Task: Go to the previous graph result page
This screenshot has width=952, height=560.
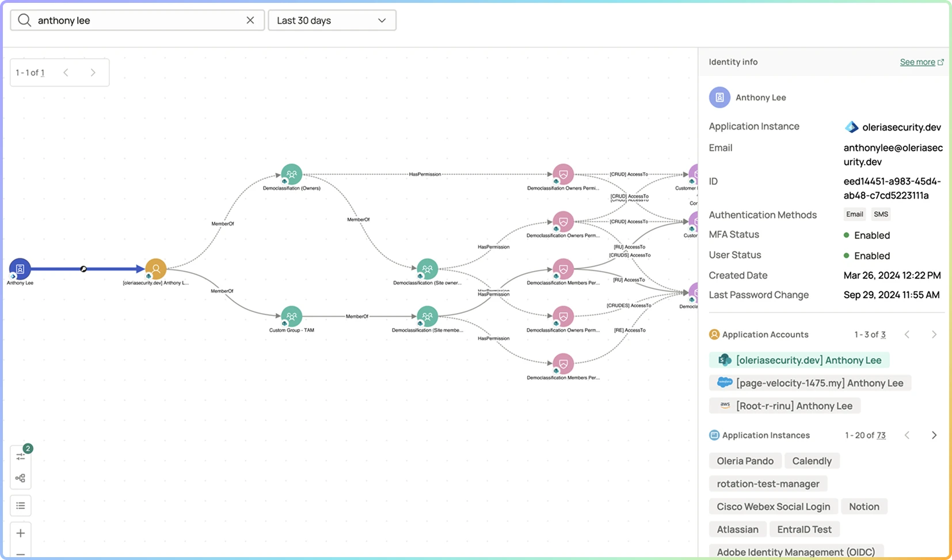Action: pyautogui.click(x=66, y=73)
